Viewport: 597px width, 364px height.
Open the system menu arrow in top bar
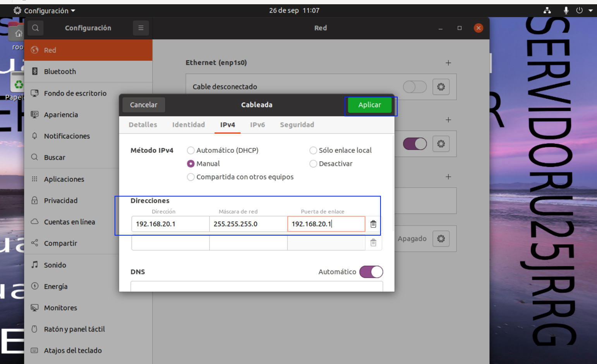(x=590, y=10)
